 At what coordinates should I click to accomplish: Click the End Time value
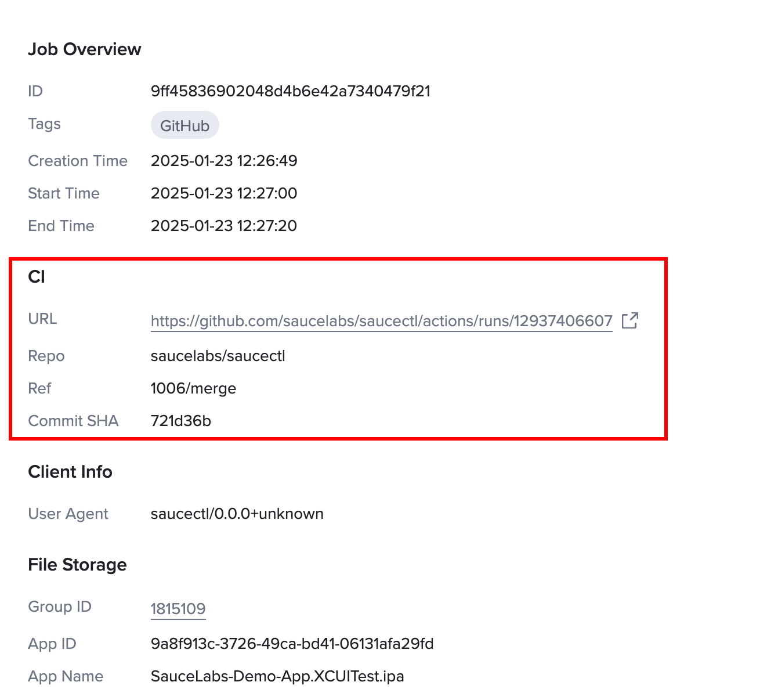224,226
